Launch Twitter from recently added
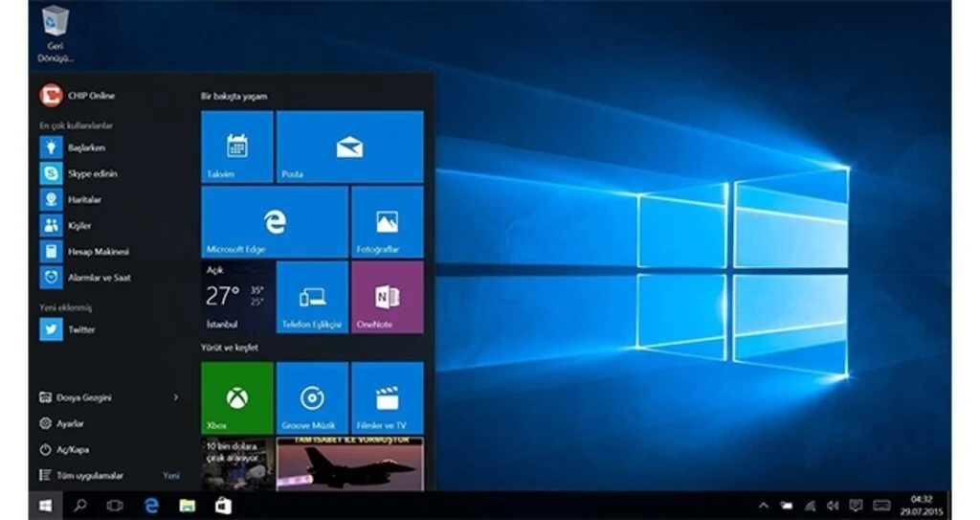Screen dimensions: 980x520 point(68,329)
